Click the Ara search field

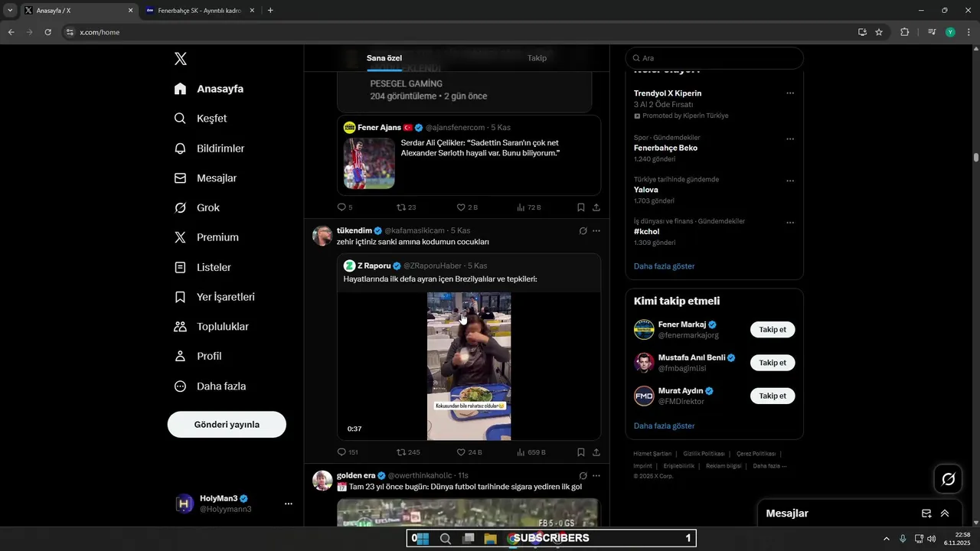pos(714,58)
